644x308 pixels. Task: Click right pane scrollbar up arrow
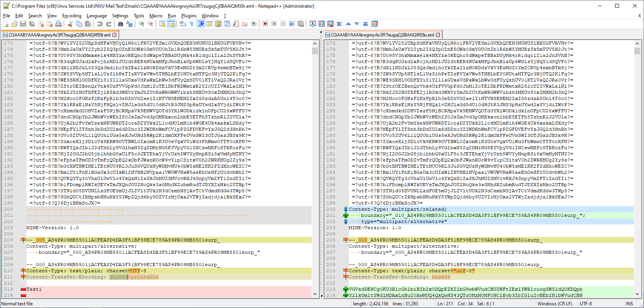(637, 43)
